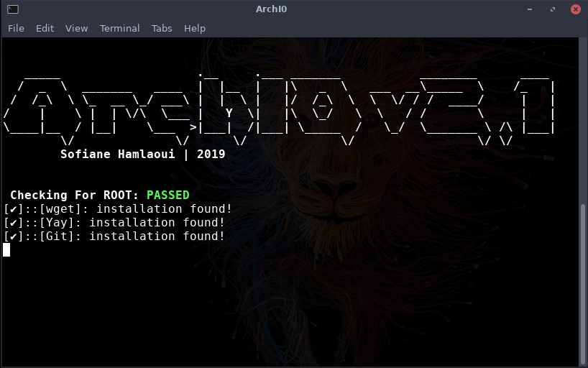Open the View menu

tap(76, 29)
